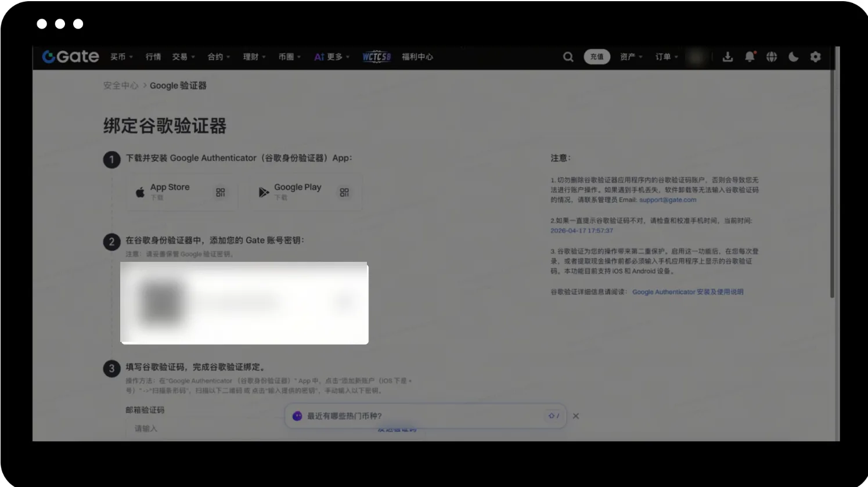Image resolution: width=868 pixels, height=487 pixels.
Task: Click the App Store download button
Action: click(x=182, y=192)
